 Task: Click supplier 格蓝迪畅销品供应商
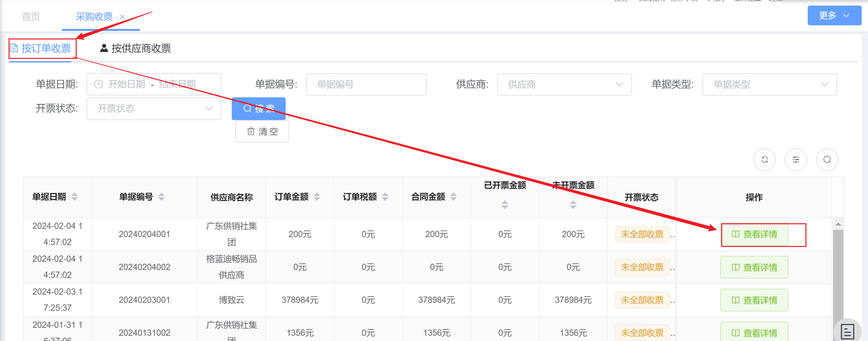[x=231, y=267]
